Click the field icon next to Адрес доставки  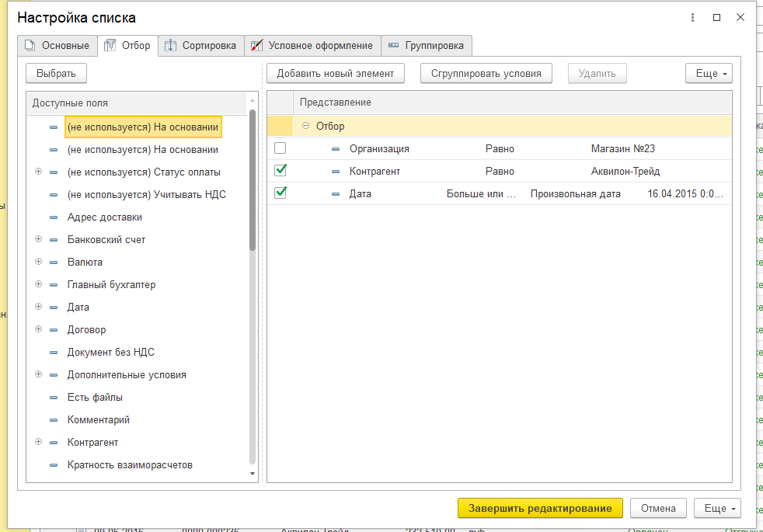click(54, 217)
